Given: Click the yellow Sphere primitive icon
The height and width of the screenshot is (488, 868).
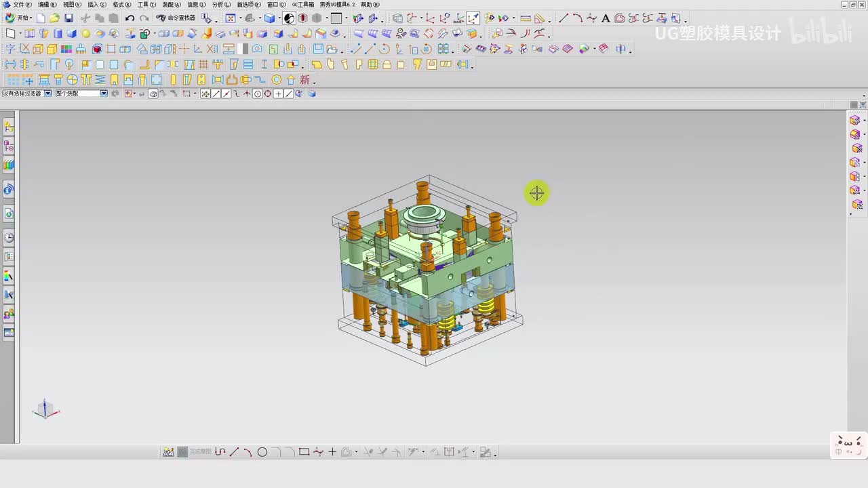Looking at the screenshot, I should 86,33.
